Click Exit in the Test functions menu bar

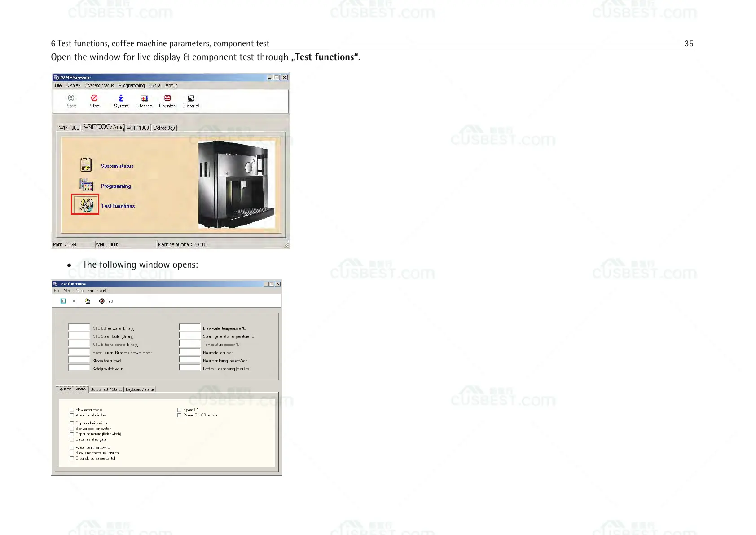click(57, 291)
